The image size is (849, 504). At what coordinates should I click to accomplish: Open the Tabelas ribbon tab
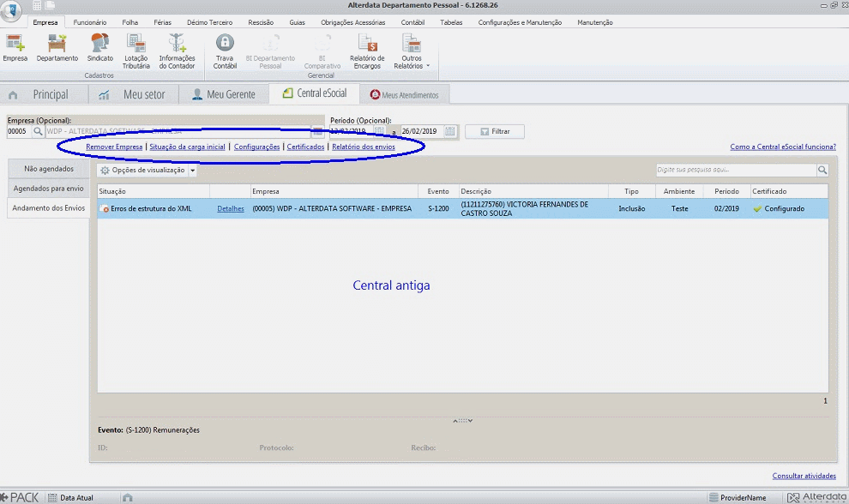point(451,22)
